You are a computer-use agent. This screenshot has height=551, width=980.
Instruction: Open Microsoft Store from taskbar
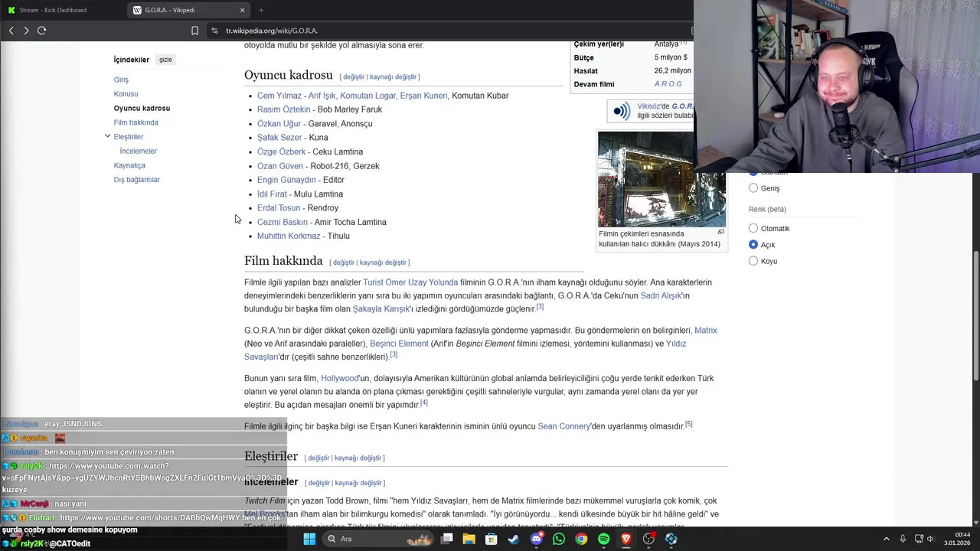[x=492, y=539]
